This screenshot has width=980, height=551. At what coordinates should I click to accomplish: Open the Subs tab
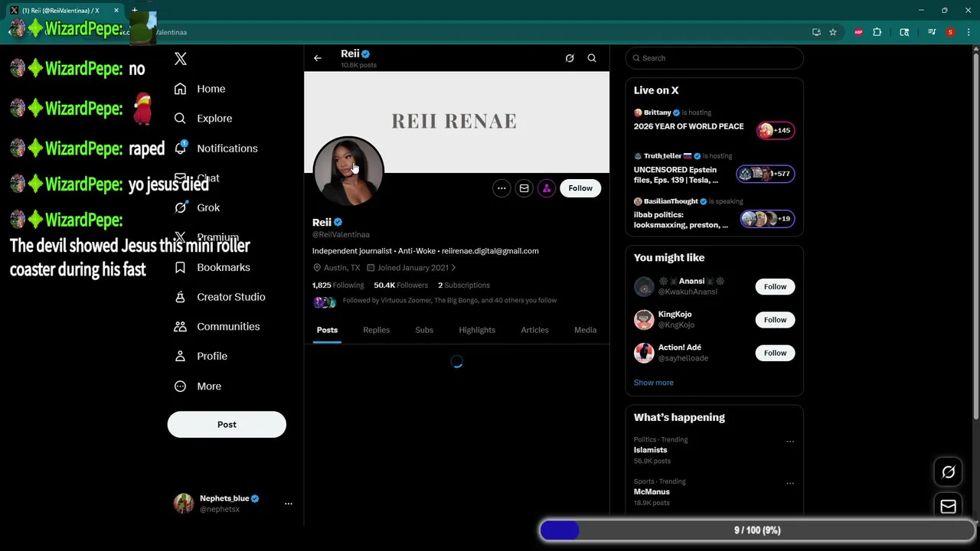[x=424, y=330]
